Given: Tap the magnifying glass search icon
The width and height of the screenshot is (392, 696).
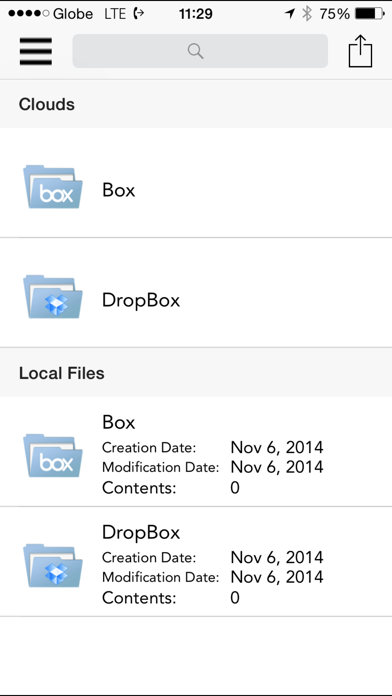Looking at the screenshot, I should coord(195,51).
